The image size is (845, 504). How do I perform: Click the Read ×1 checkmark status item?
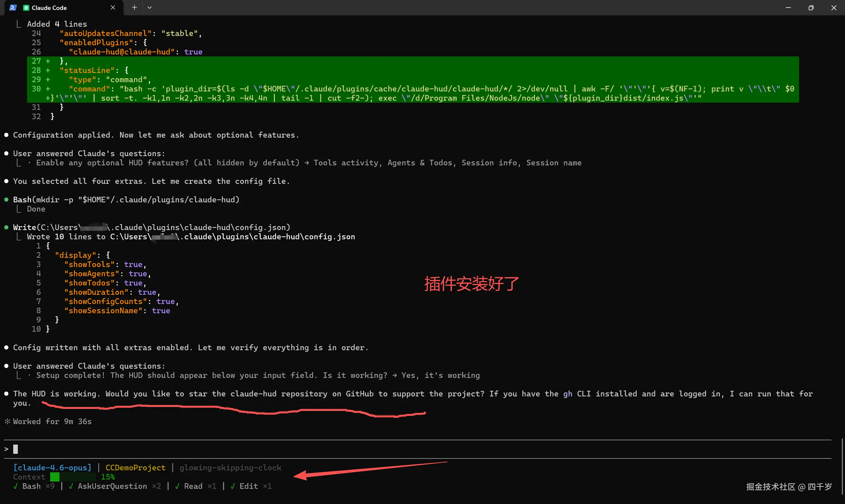click(x=177, y=486)
